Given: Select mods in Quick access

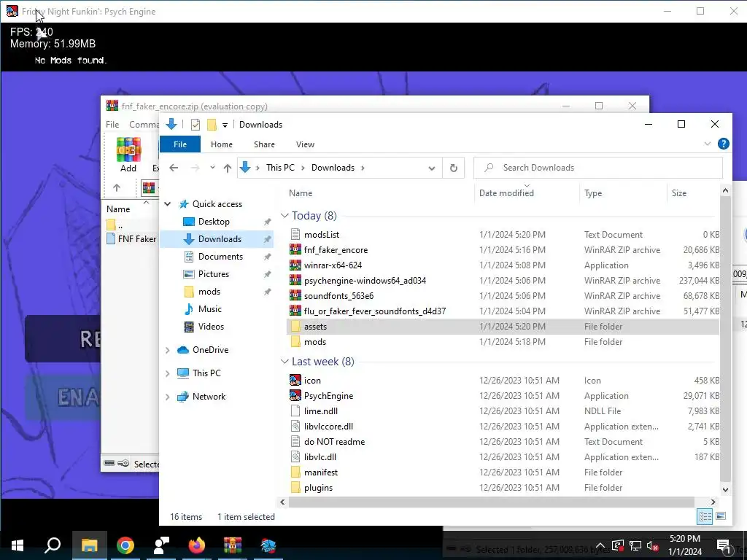Looking at the screenshot, I should click(209, 292).
